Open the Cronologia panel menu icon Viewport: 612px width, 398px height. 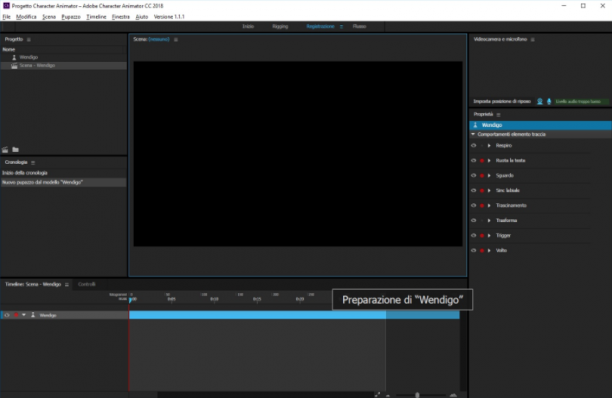(33, 162)
